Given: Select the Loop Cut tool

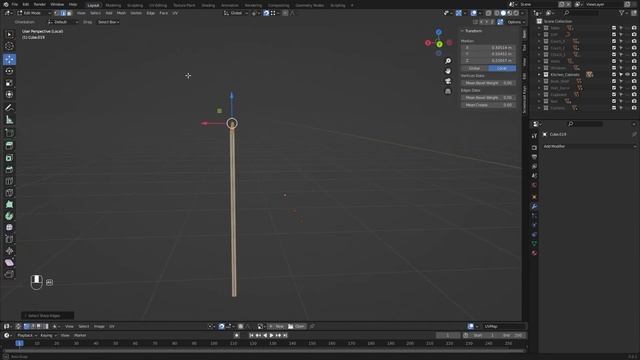Looking at the screenshot, I should pyautogui.click(x=9, y=181).
